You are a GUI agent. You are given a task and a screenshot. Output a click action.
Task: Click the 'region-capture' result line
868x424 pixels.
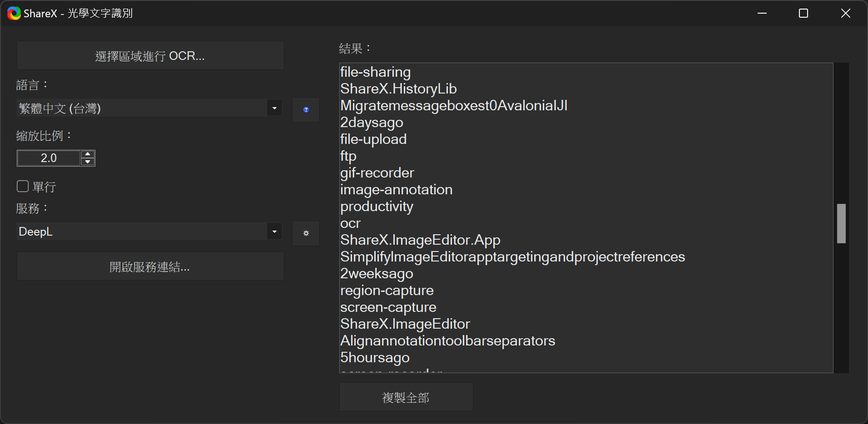click(387, 290)
